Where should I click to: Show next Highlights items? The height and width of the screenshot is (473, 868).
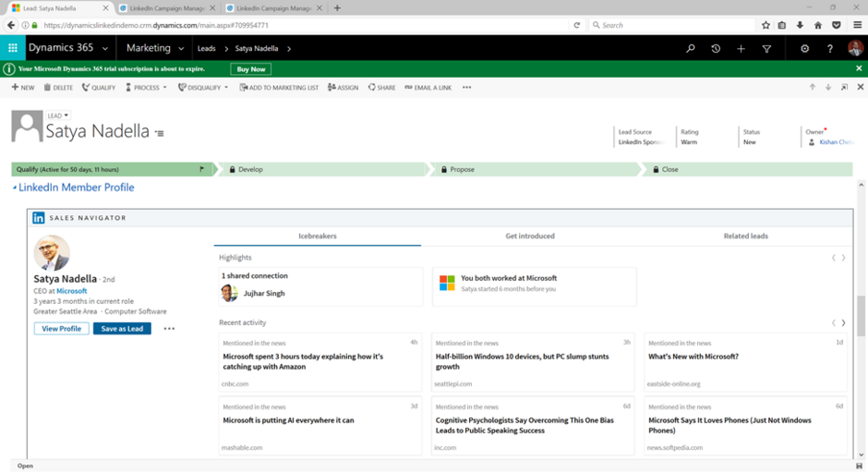tap(844, 258)
